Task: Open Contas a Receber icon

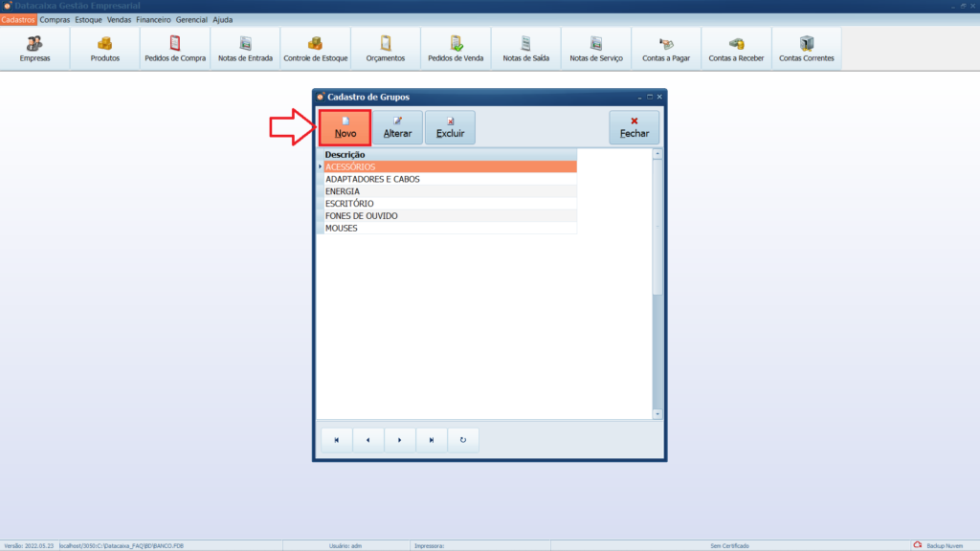Action: [736, 48]
